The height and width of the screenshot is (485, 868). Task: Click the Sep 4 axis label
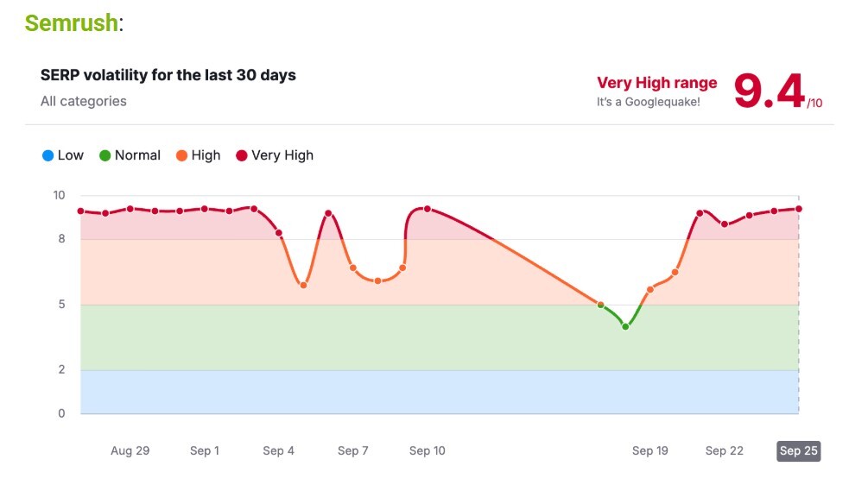(x=279, y=450)
